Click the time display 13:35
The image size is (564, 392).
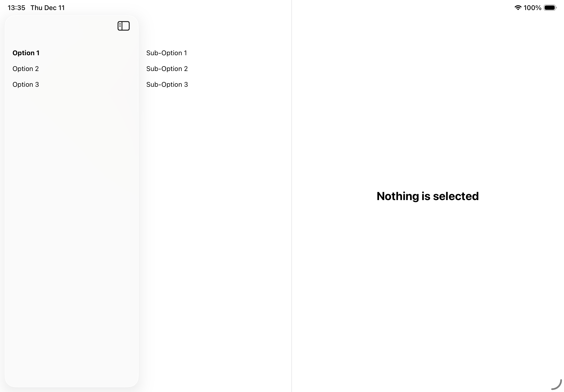click(16, 8)
